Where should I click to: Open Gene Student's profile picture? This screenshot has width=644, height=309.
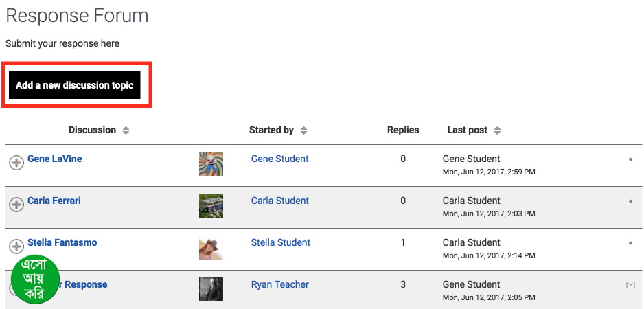211,163
